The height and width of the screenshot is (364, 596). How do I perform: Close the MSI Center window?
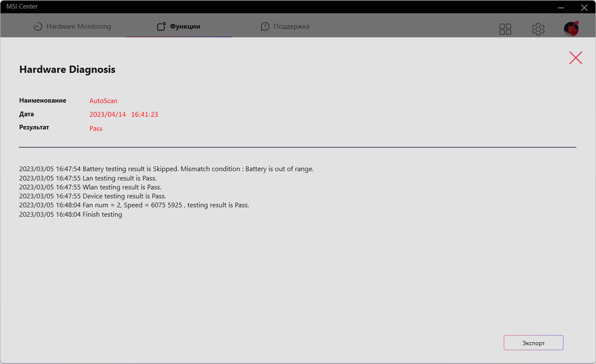(x=584, y=7)
